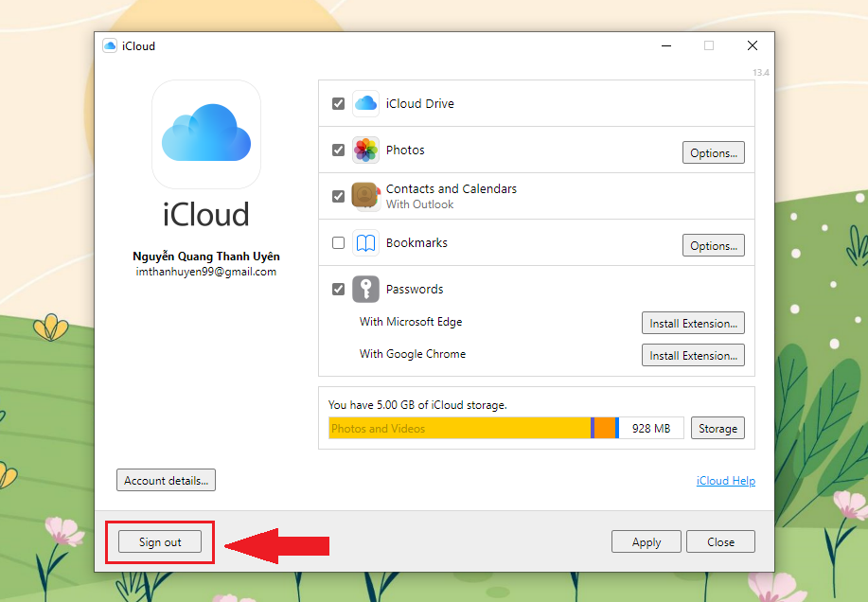The width and height of the screenshot is (868, 602).
Task: Enable the Bookmarks checkbox
Action: coord(338,243)
